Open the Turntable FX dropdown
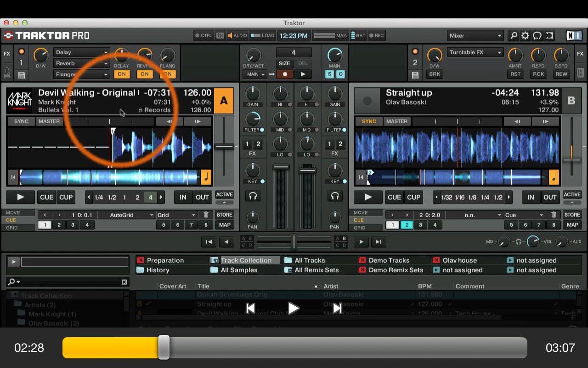 coord(475,52)
